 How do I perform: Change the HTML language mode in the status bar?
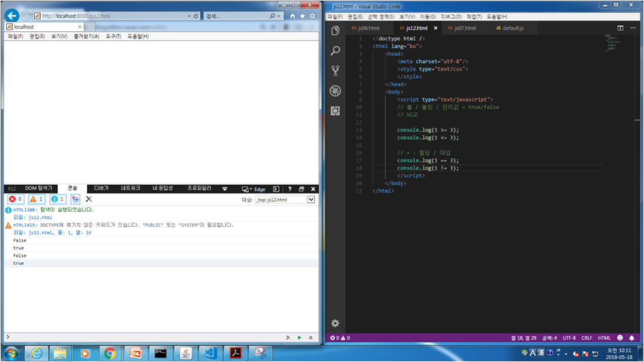[x=604, y=338]
